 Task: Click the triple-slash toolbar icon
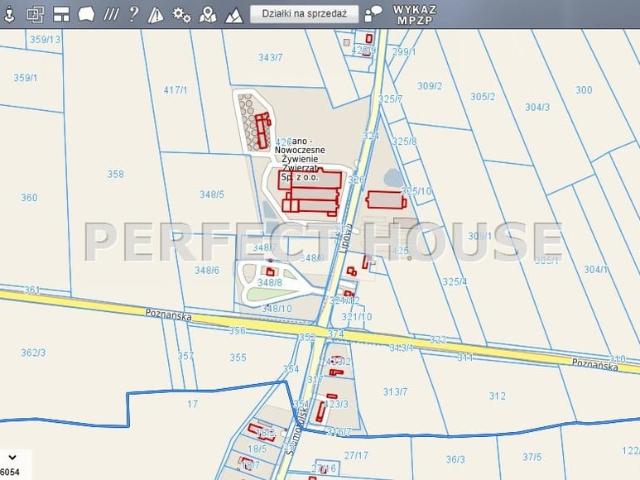pyautogui.click(x=111, y=15)
